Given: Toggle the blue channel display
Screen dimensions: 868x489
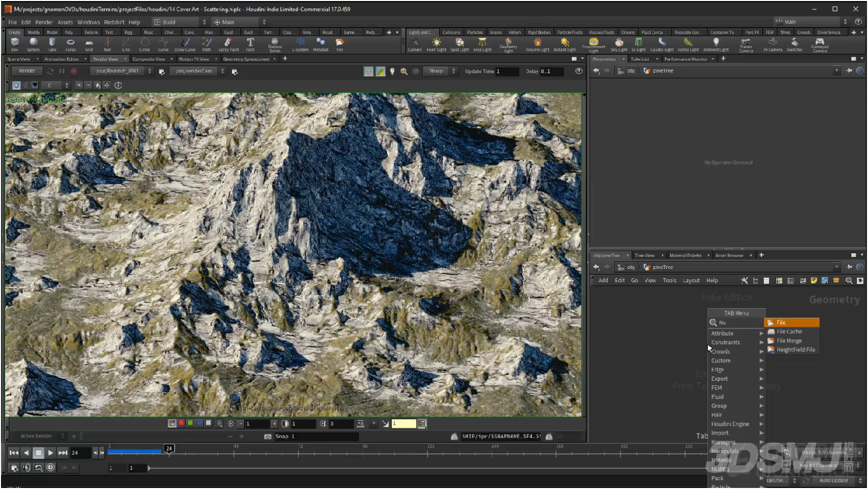Looking at the screenshot, I should coord(199,423).
